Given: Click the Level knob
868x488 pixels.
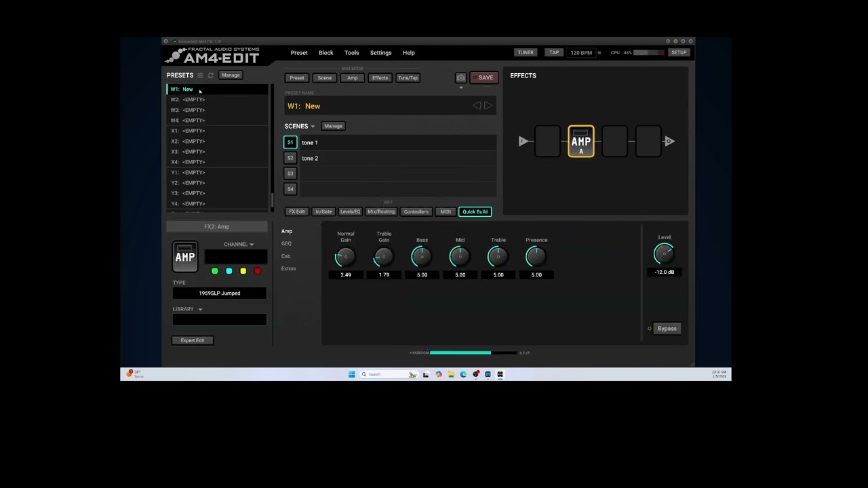Looking at the screenshot, I should 664,254.
